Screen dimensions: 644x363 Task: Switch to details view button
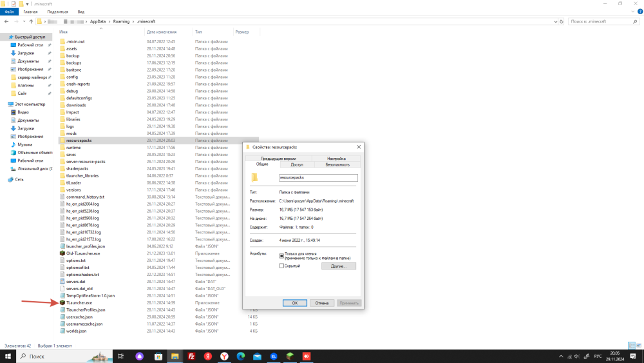point(632,346)
